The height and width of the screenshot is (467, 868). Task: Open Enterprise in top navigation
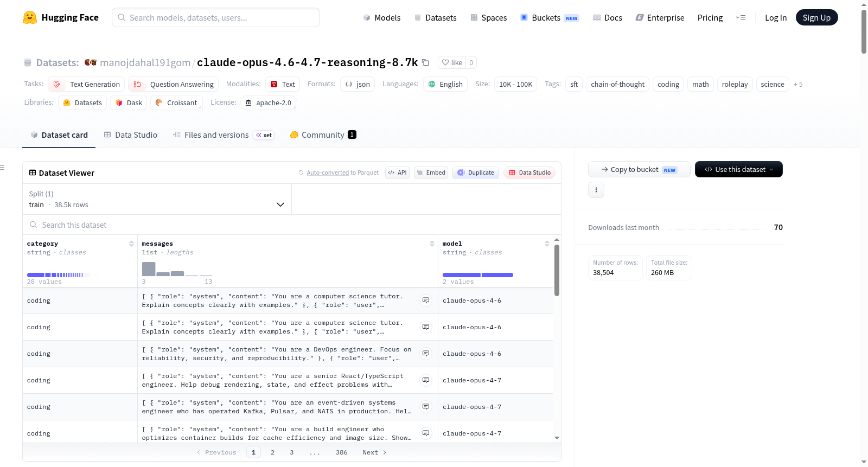coord(660,18)
